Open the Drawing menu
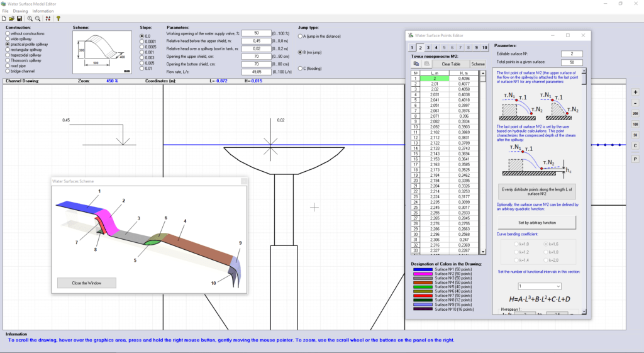Viewport: 644px width, 353px height. 21,11
